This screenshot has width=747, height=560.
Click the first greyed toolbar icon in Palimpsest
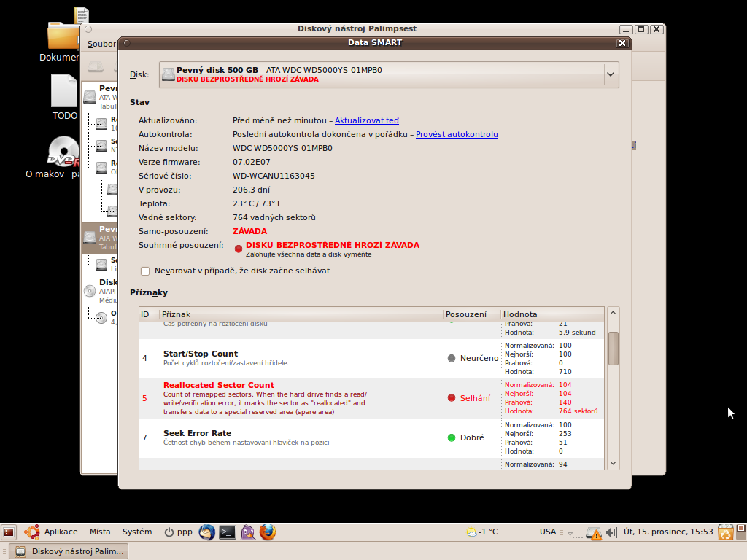[x=96, y=66]
